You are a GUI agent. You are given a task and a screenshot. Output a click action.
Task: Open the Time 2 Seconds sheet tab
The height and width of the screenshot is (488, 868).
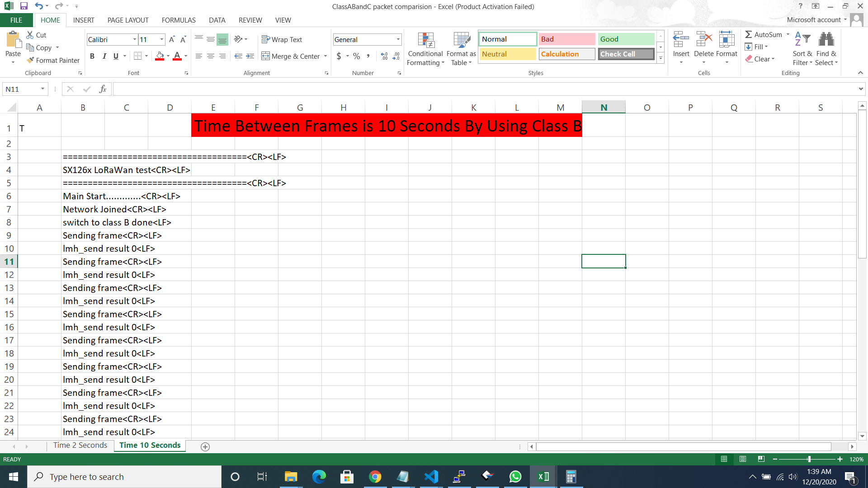(80, 445)
